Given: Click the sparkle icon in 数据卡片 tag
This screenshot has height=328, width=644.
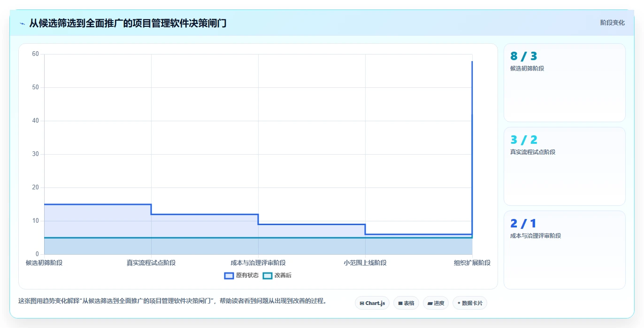Looking at the screenshot, I should (459, 303).
